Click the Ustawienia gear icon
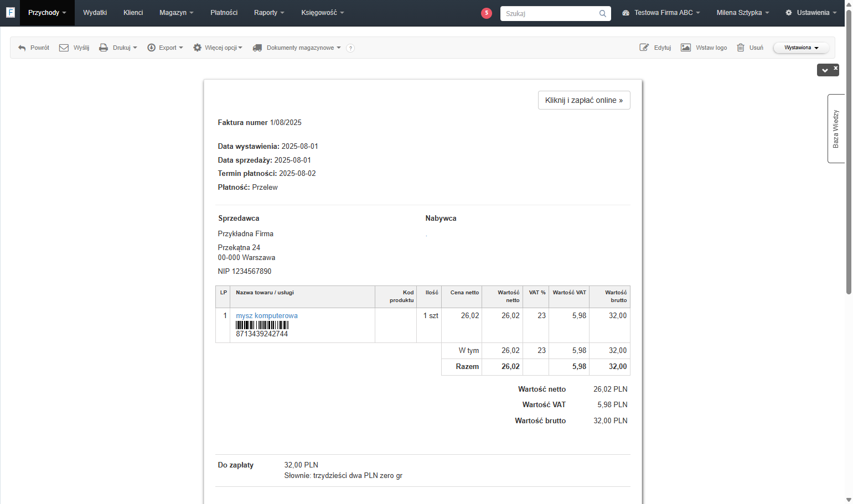The image size is (853, 504). tap(789, 13)
